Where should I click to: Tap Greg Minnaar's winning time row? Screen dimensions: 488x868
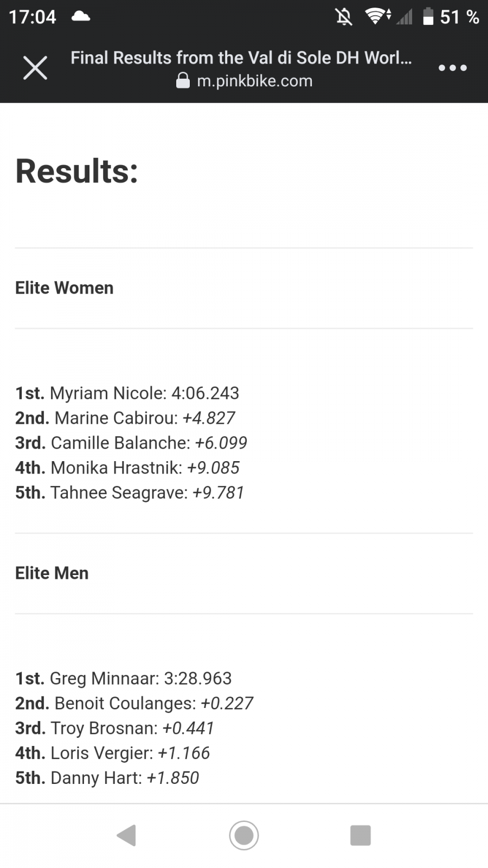click(x=124, y=679)
